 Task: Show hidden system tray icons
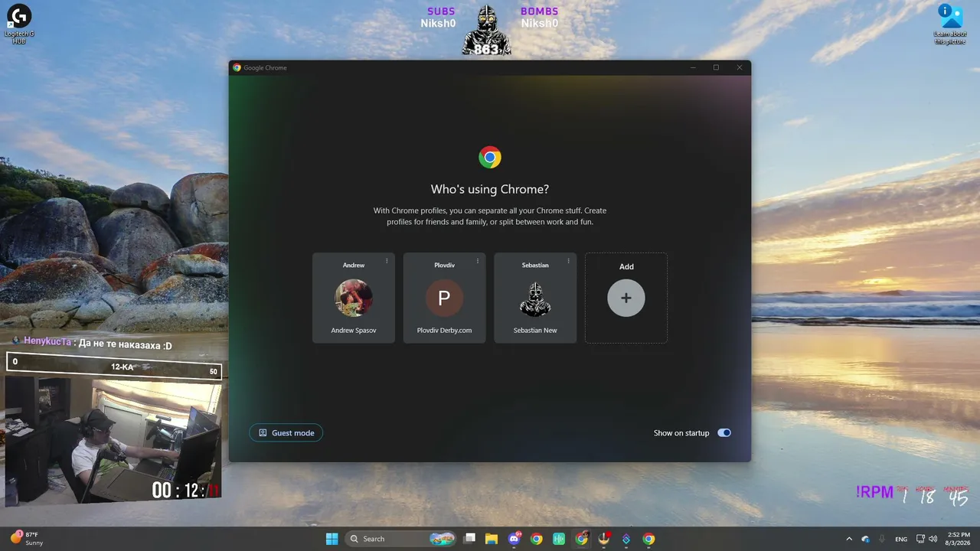849,539
